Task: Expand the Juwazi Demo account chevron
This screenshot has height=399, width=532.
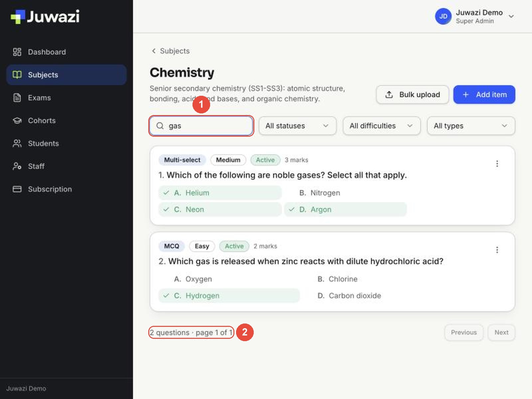Action: [511, 16]
